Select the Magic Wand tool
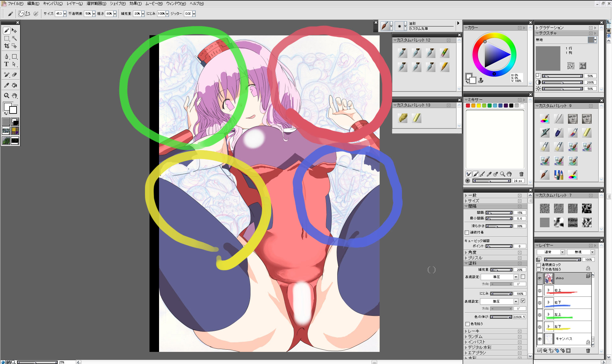Screen dimensions: 612x364 [x=14, y=38]
